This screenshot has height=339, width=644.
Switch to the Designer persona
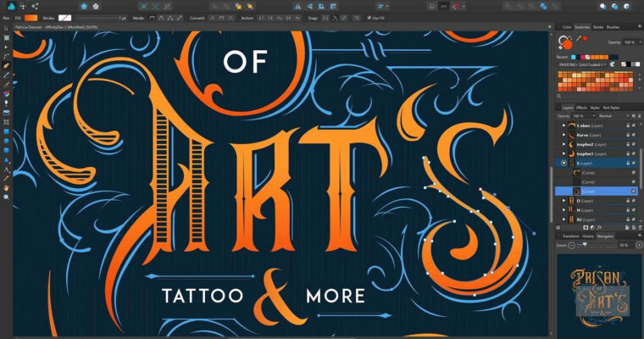[11, 6]
